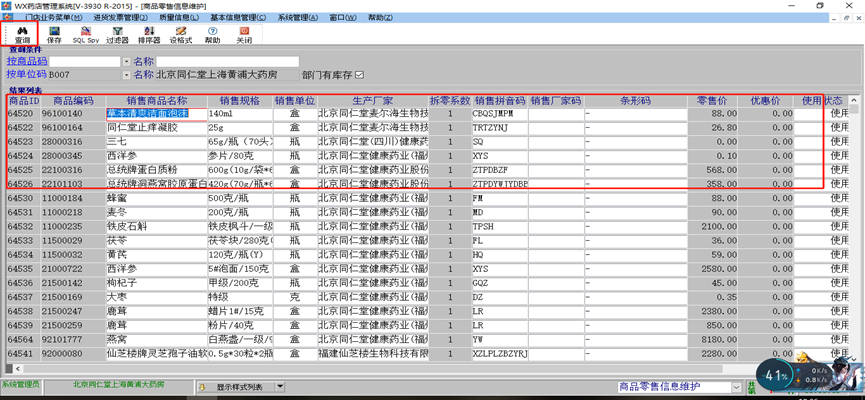Click the 条形码 column header
865x400 pixels.
pyautogui.click(x=636, y=101)
